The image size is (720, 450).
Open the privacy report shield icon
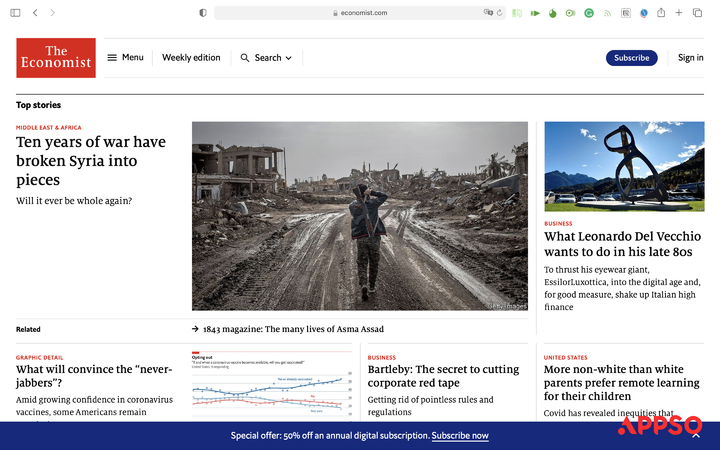point(202,13)
